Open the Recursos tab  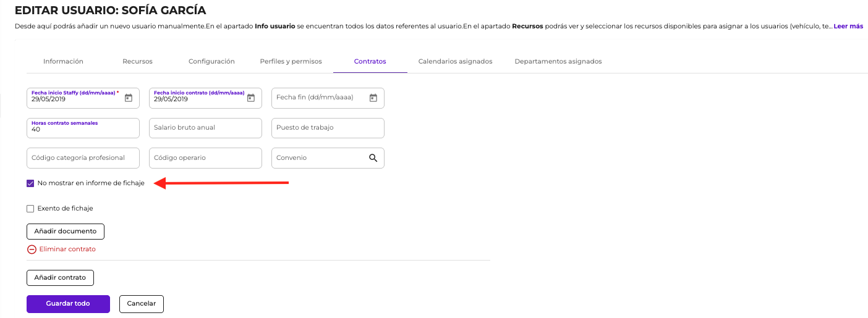(x=137, y=62)
